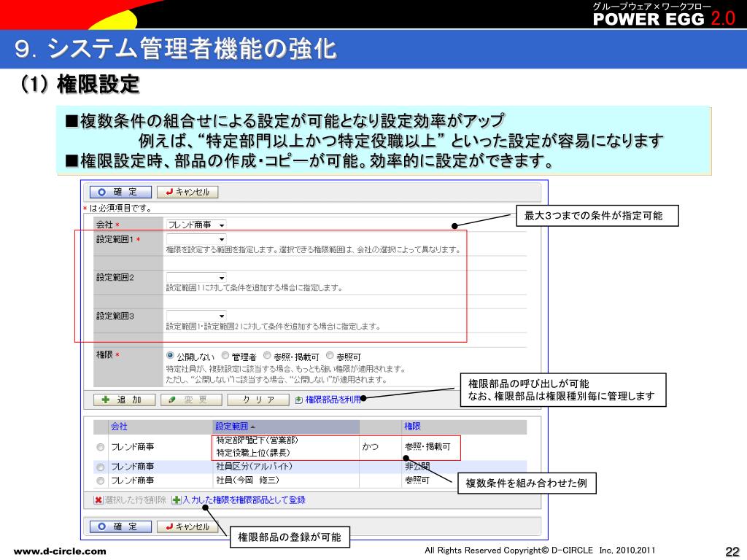This screenshot has width=747, height=560.
Task: Click the top キャンセル button
Action: 187,192
